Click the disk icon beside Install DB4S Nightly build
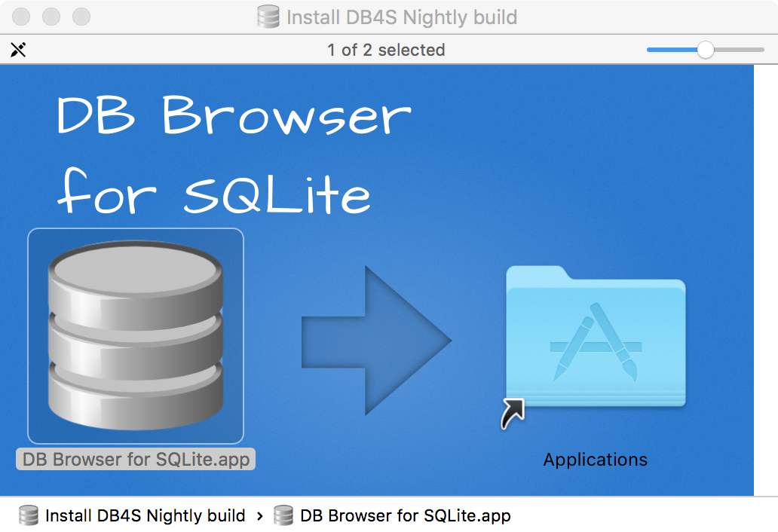 [28, 515]
